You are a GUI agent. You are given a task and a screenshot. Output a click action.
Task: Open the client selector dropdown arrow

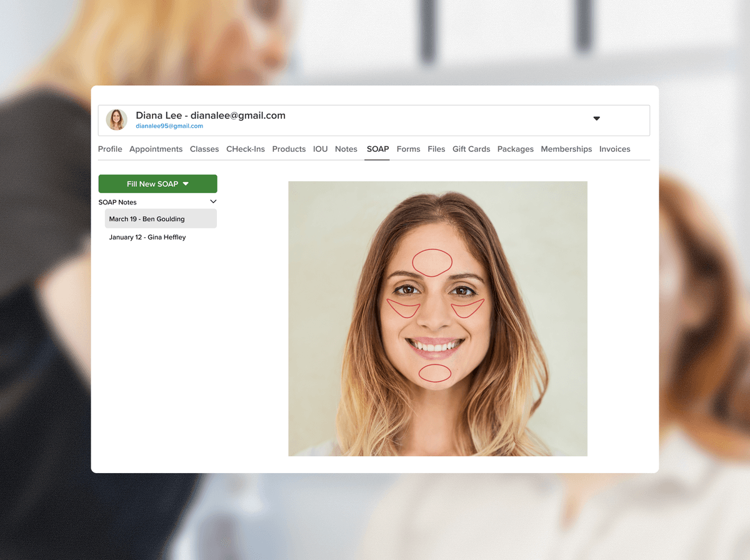point(596,119)
